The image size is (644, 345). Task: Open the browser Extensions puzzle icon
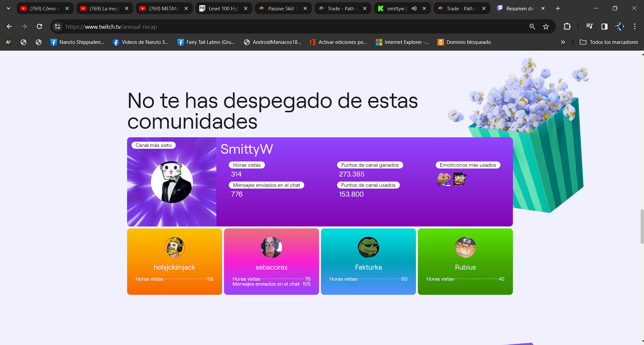tap(567, 26)
